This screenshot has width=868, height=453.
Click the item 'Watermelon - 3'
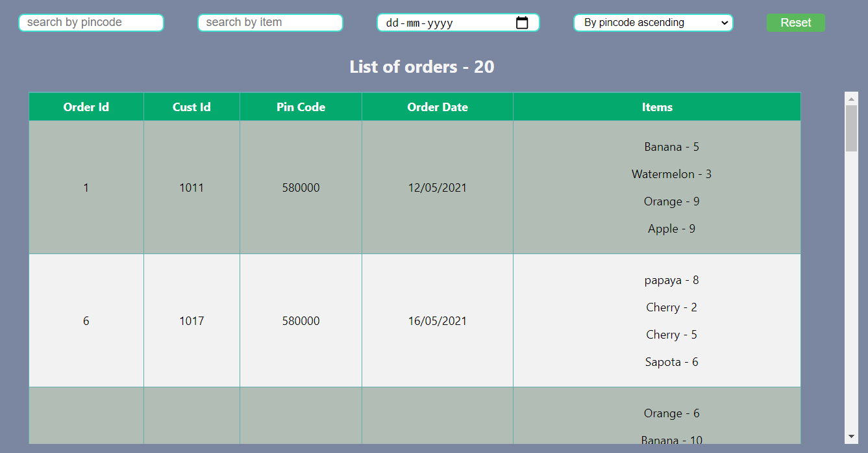click(x=671, y=174)
